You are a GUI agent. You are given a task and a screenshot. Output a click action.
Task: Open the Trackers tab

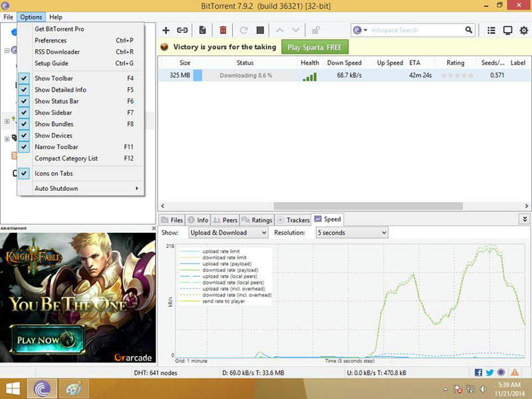click(x=293, y=220)
